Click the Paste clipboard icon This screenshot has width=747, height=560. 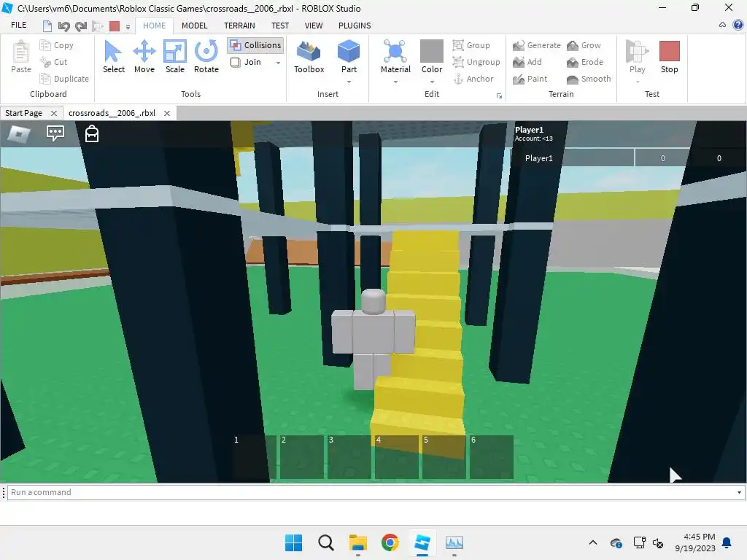pos(21,57)
